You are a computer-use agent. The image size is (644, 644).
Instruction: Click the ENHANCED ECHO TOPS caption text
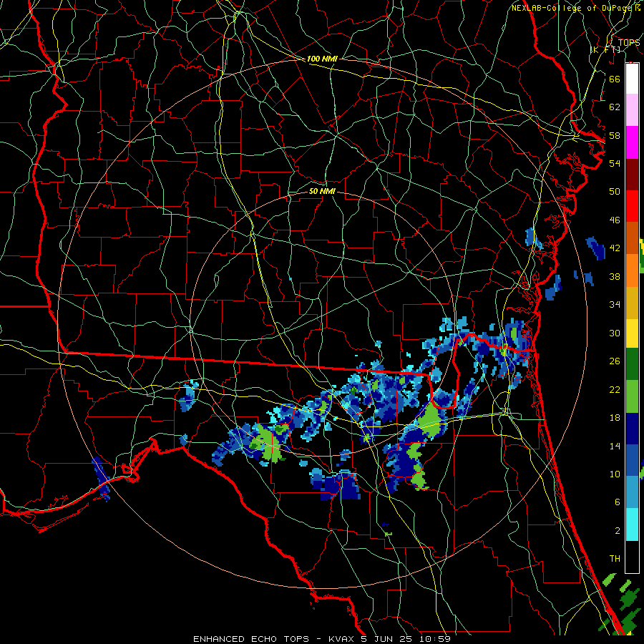[x=251, y=639]
